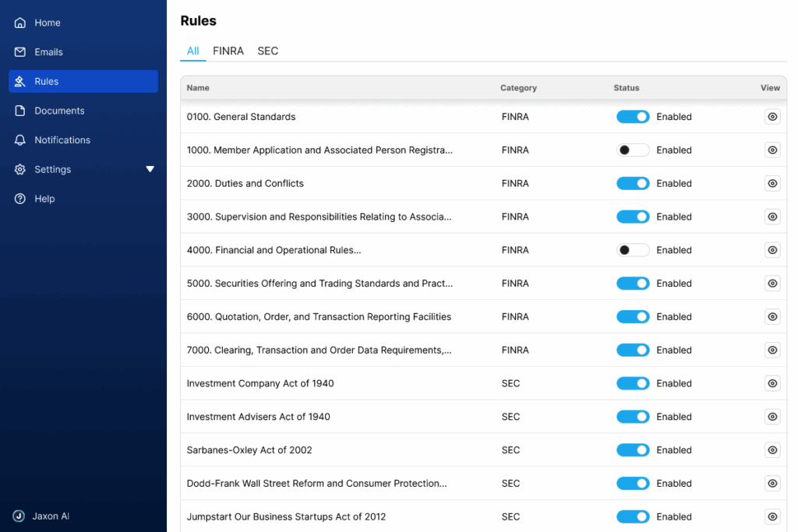Open Documents in the sidebar

(x=59, y=111)
